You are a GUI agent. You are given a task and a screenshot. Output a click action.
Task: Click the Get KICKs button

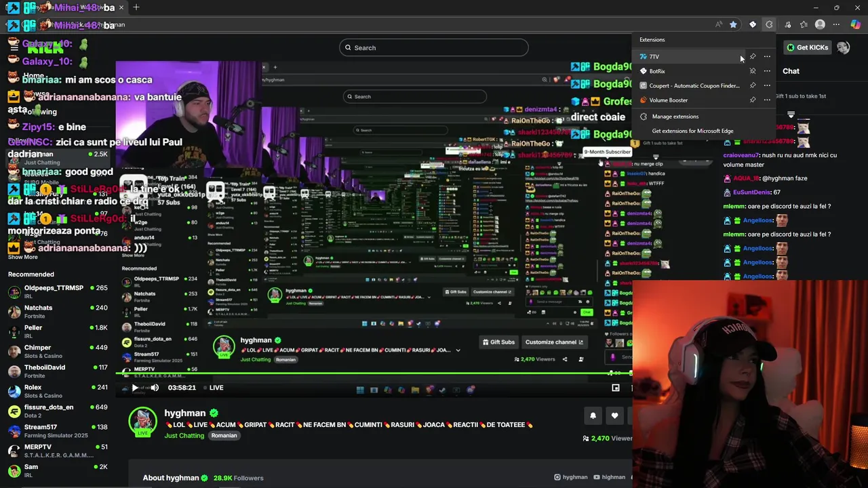(x=807, y=47)
